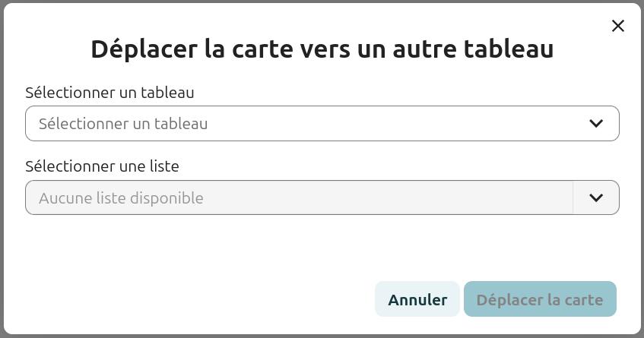Viewport: 644px width, 338px height.
Task: Expand list options with the down arrow
Action: pos(596,197)
